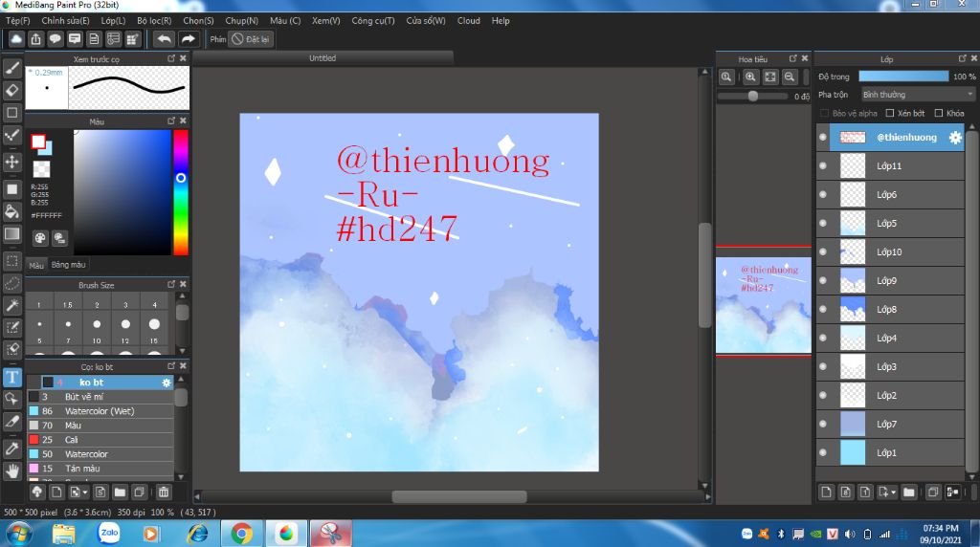Hide the Lớp9 layer

[x=823, y=281]
